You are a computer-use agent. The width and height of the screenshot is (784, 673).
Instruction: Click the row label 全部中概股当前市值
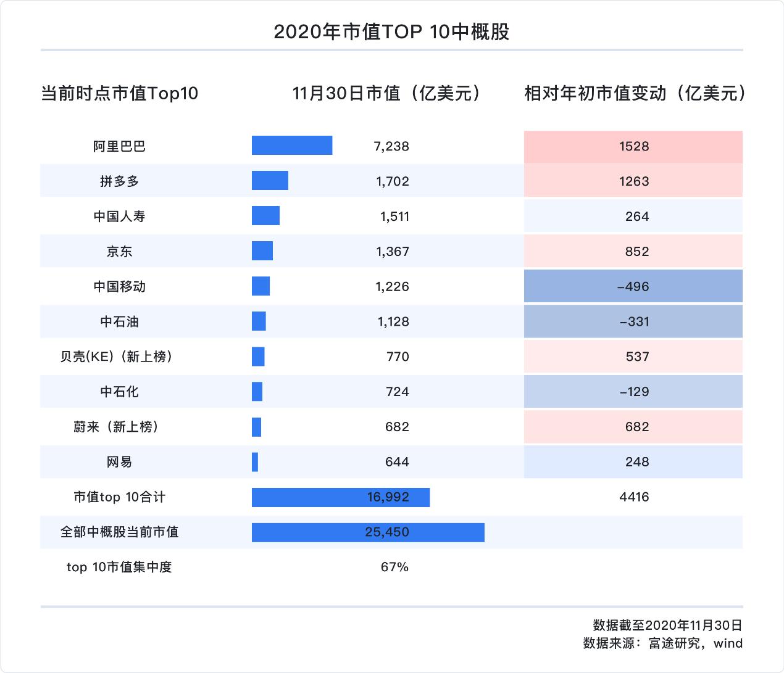119,532
